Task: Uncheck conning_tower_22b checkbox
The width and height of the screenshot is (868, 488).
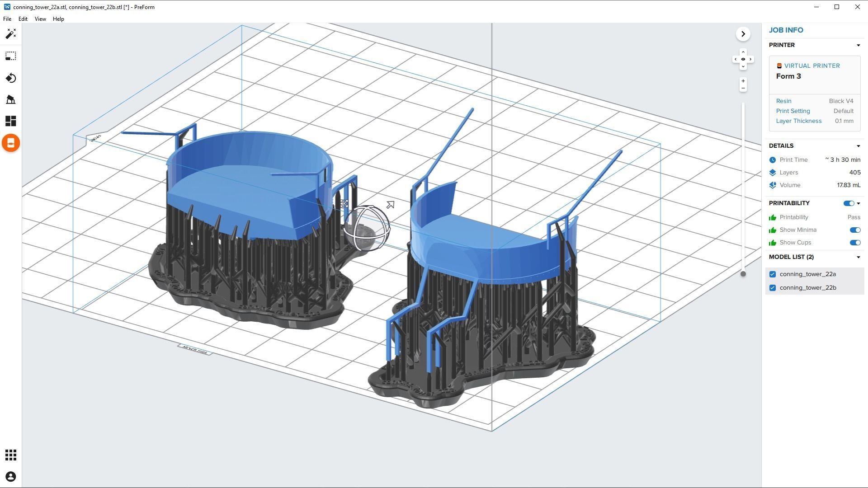Action: point(773,288)
